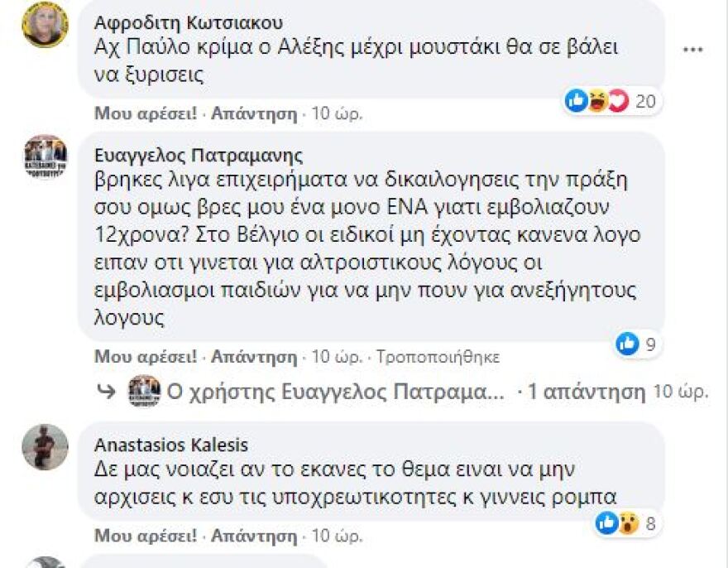The image size is (728, 568).
Task: Click the Like reaction icon next to the number 9
Action: [x=626, y=341]
